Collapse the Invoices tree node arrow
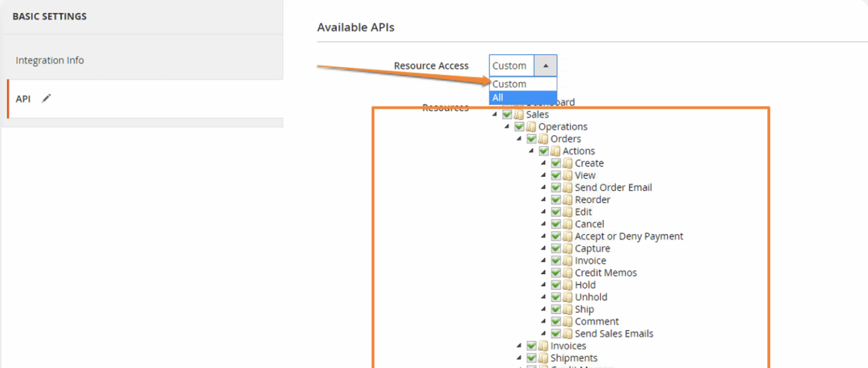 coord(519,346)
